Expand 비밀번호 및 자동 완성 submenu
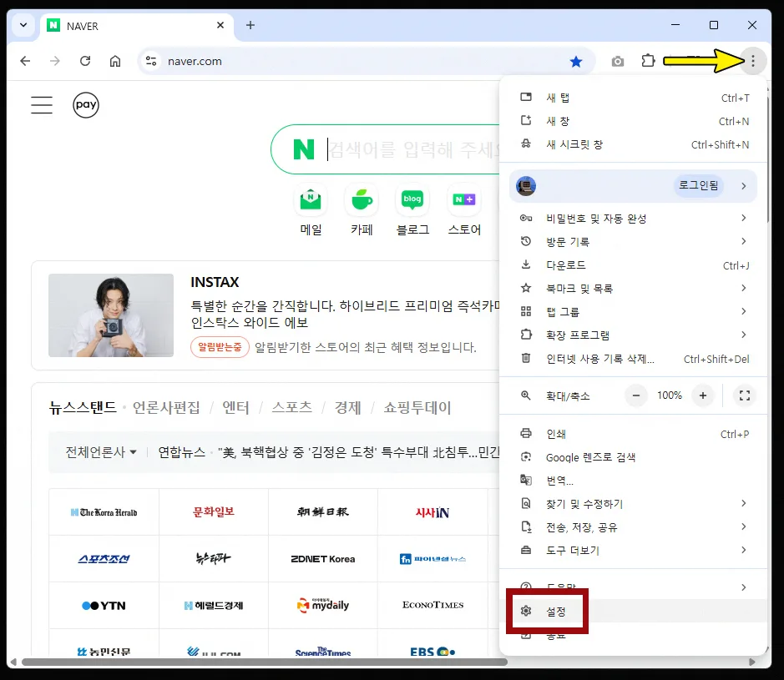The width and height of the screenshot is (784, 680). [633, 219]
